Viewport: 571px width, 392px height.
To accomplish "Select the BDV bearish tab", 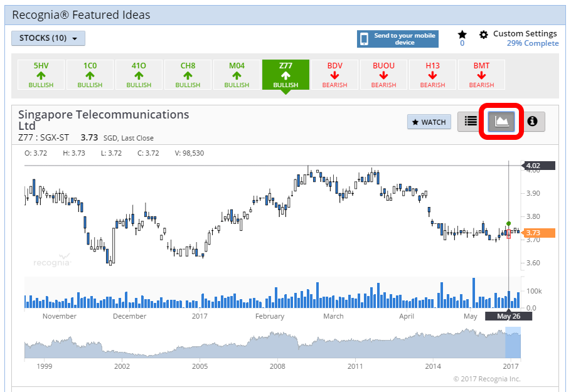I will tap(334, 75).
